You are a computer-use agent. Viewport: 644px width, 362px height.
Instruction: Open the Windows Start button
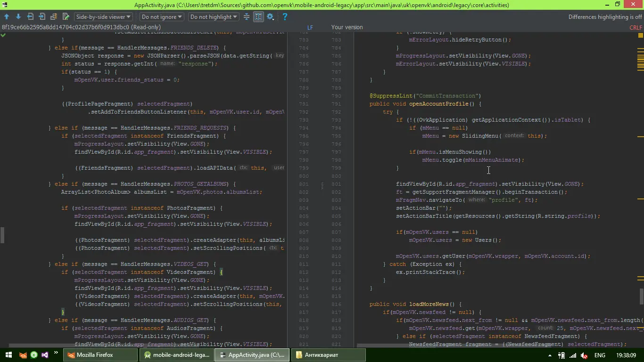click(8, 355)
